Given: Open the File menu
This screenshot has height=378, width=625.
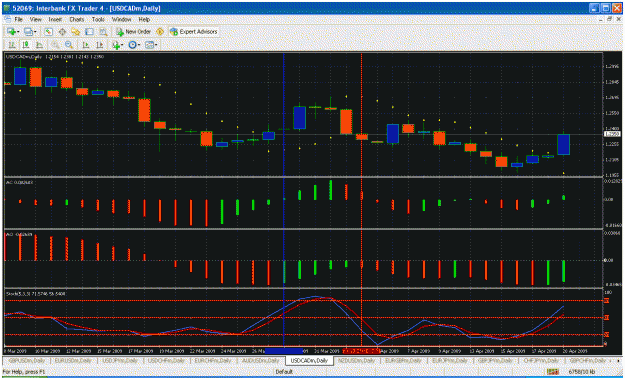Looking at the screenshot, I should (18, 19).
